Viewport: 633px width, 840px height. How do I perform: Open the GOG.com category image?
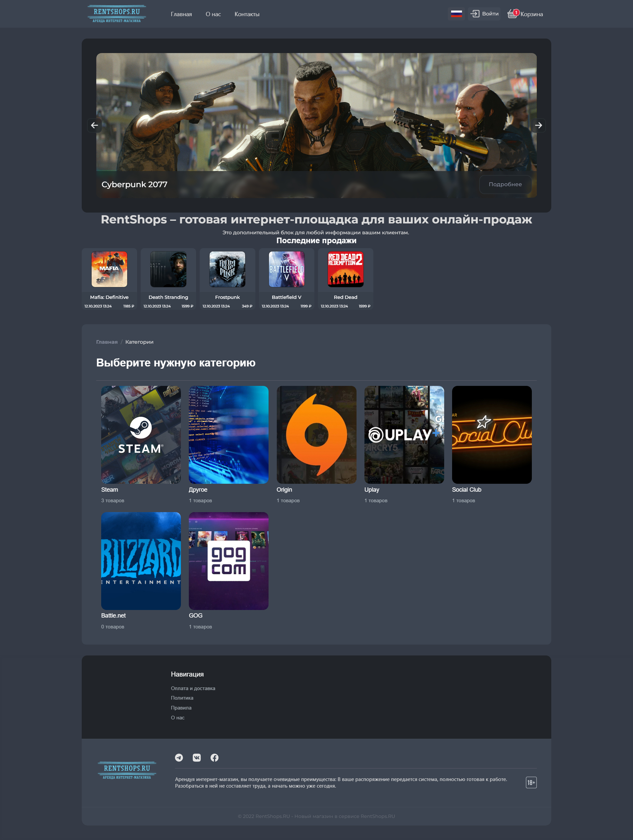(229, 561)
